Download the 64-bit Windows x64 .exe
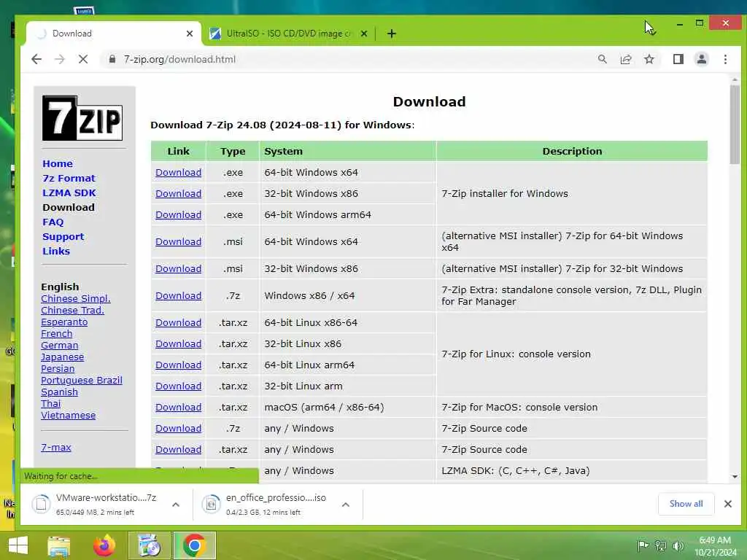 178,172
